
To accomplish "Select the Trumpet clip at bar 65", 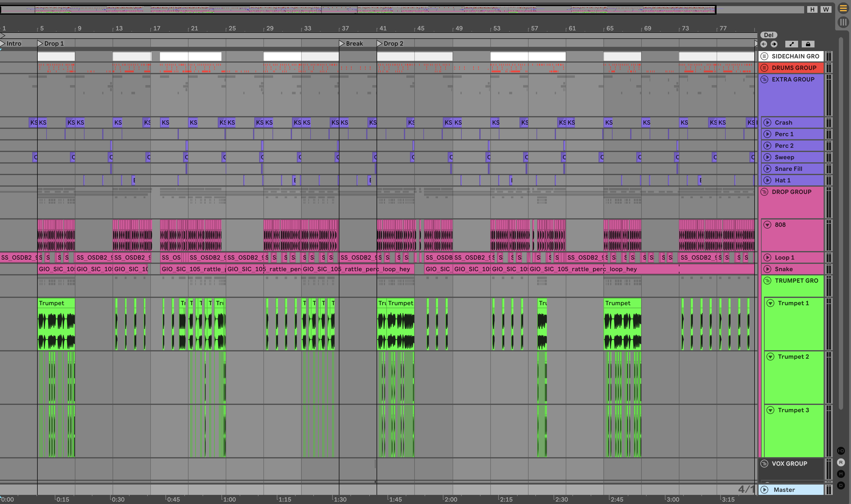I will coord(622,324).
